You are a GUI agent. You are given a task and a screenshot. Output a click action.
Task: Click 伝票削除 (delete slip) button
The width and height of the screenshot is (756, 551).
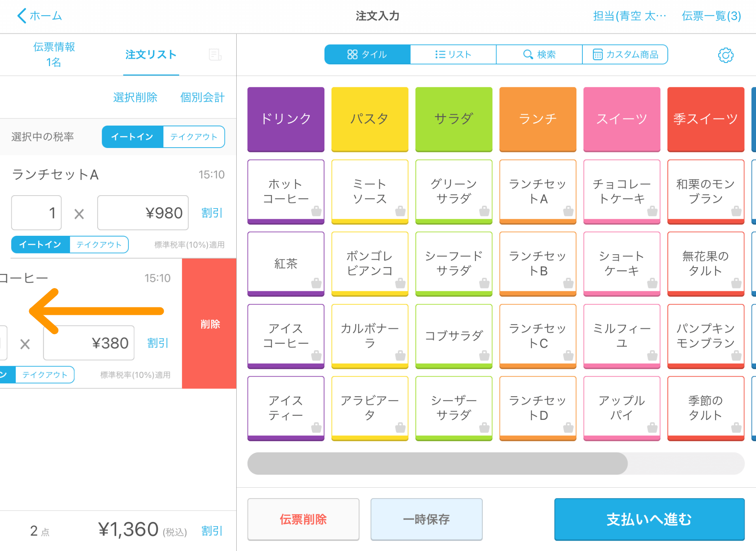click(x=303, y=518)
